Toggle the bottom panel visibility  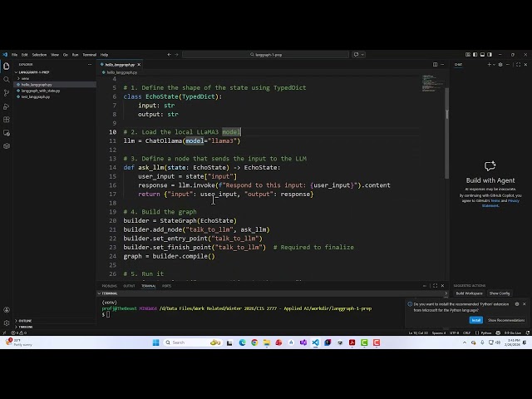(482, 55)
